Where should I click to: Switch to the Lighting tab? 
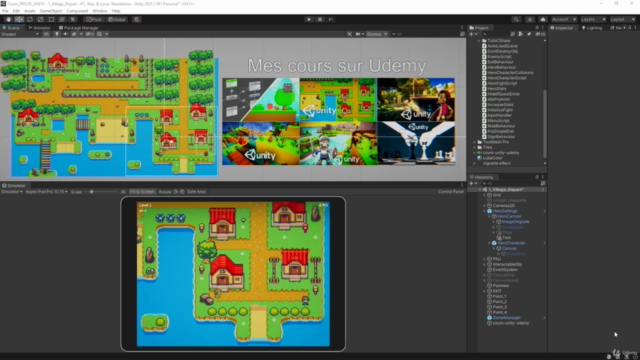point(592,28)
